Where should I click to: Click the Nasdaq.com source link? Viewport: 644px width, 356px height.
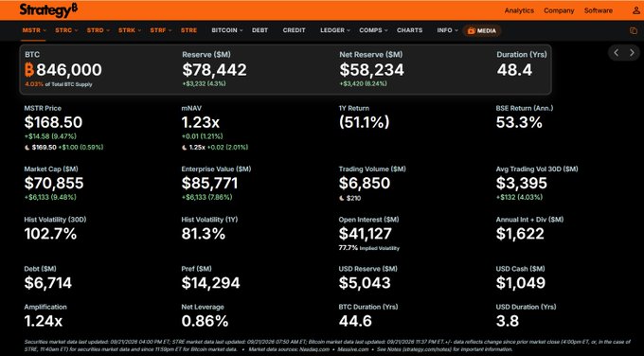point(313,349)
